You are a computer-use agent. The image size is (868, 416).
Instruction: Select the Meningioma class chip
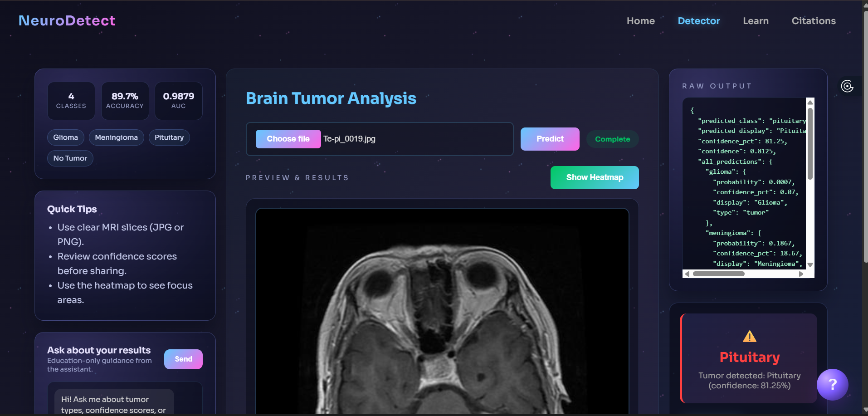(x=116, y=137)
